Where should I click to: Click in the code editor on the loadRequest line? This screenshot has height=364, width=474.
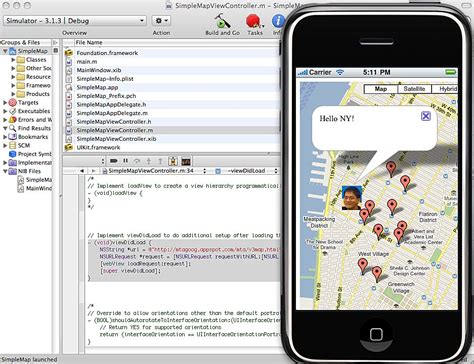click(x=146, y=264)
